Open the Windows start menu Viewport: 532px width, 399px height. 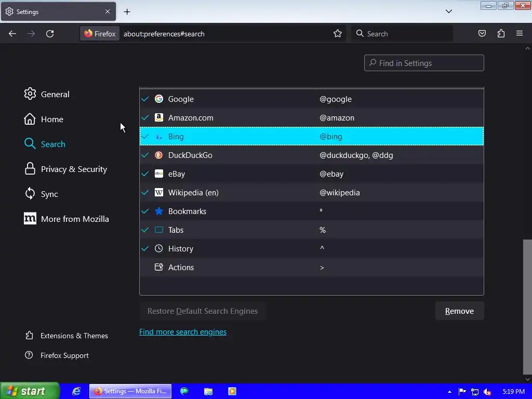coord(30,391)
